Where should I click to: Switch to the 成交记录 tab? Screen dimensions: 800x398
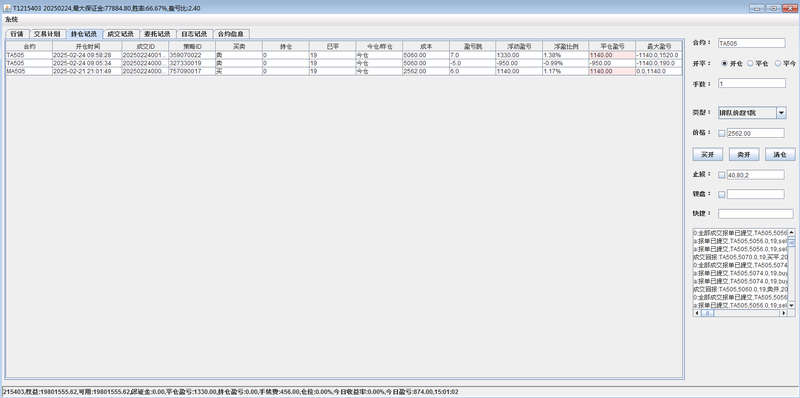(x=120, y=34)
